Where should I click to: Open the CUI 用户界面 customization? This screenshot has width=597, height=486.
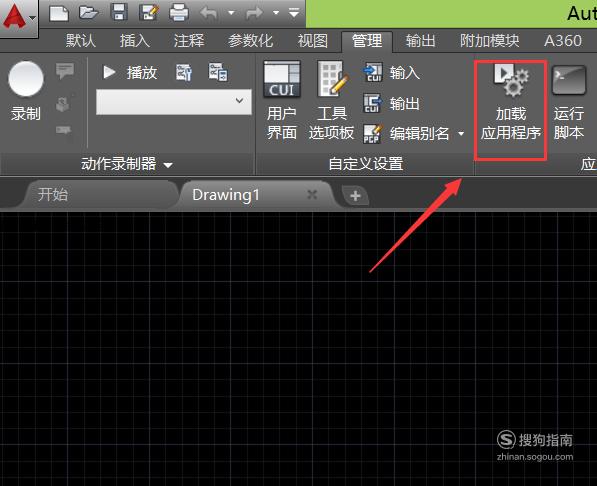pyautogui.click(x=282, y=101)
